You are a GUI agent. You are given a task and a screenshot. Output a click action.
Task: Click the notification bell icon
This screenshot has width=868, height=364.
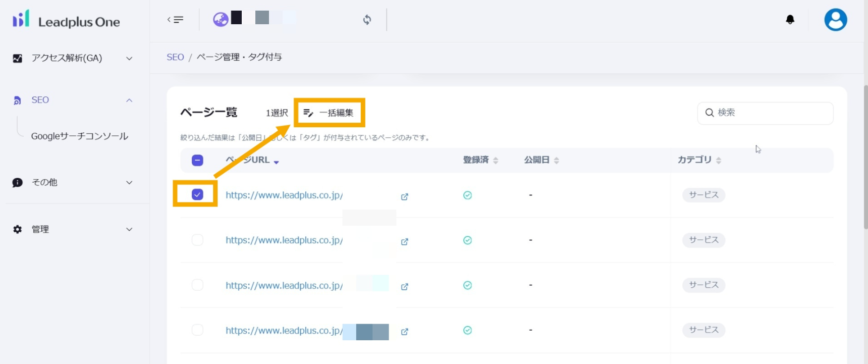pyautogui.click(x=790, y=20)
